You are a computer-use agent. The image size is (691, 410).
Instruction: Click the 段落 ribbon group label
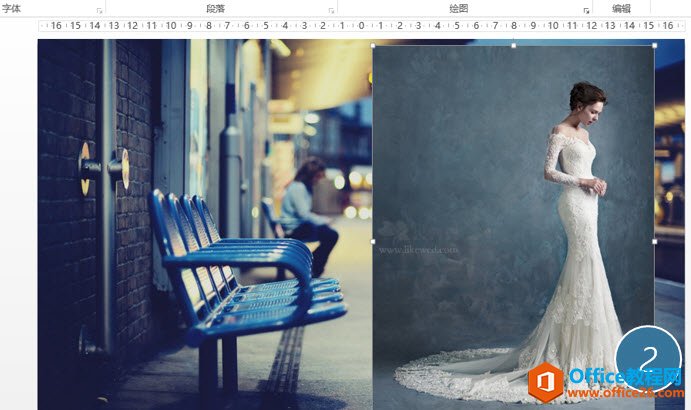click(215, 8)
